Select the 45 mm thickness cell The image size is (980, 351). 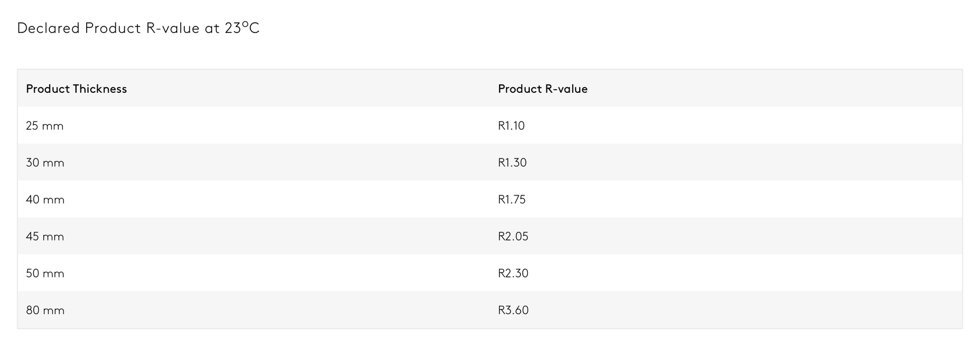pyautogui.click(x=45, y=237)
